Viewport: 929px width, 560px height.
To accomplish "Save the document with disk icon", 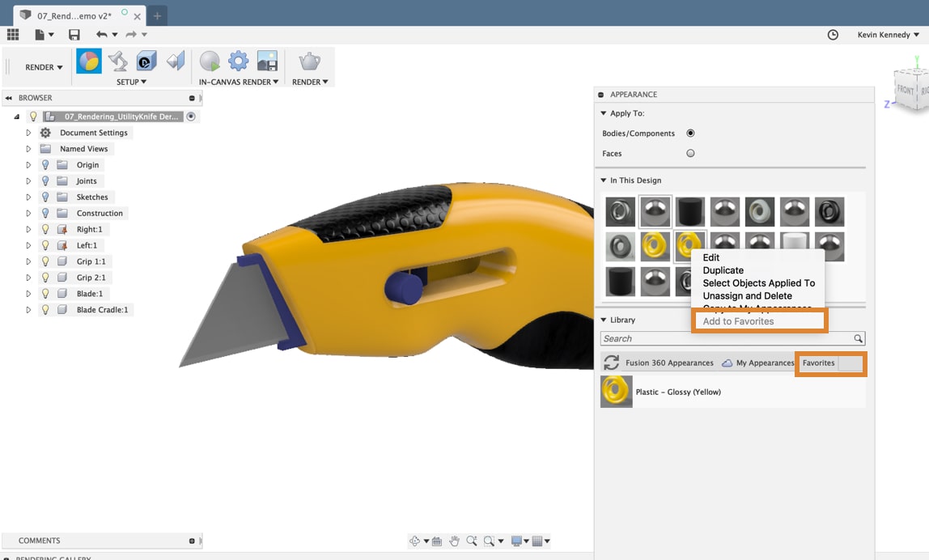I will tap(74, 34).
